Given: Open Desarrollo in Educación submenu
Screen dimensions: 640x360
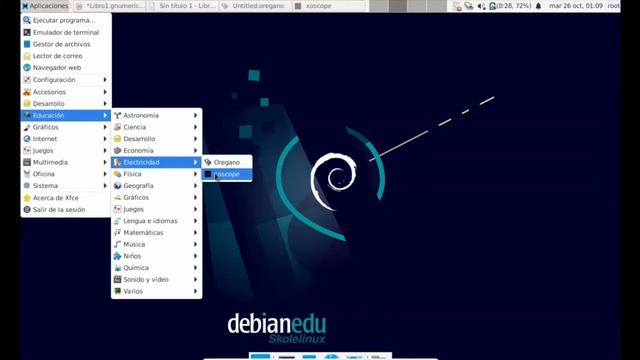Looking at the screenshot, I should point(156,139).
